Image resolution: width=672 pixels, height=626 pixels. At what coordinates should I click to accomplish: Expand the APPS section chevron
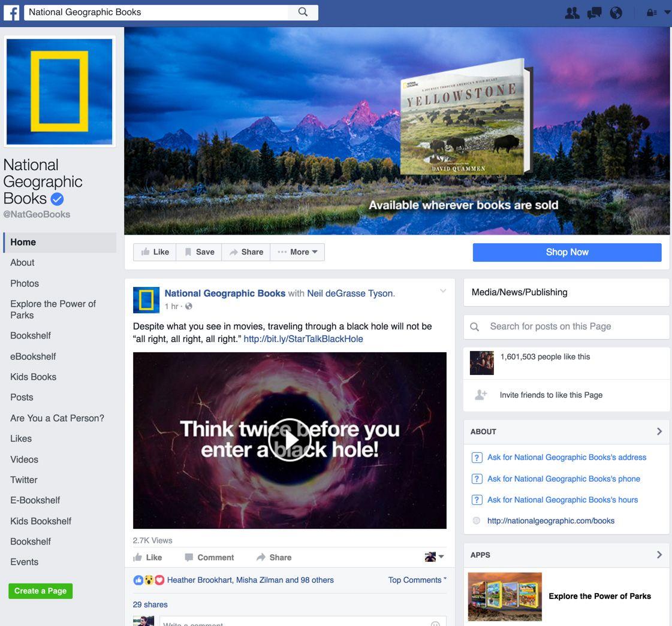pyautogui.click(x=659, y=555)
